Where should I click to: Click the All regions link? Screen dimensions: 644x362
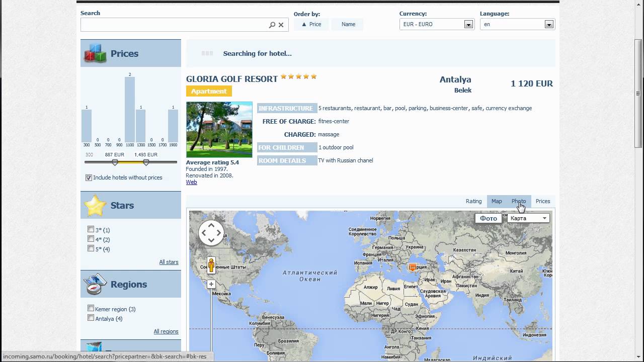(x=166, y=331)
